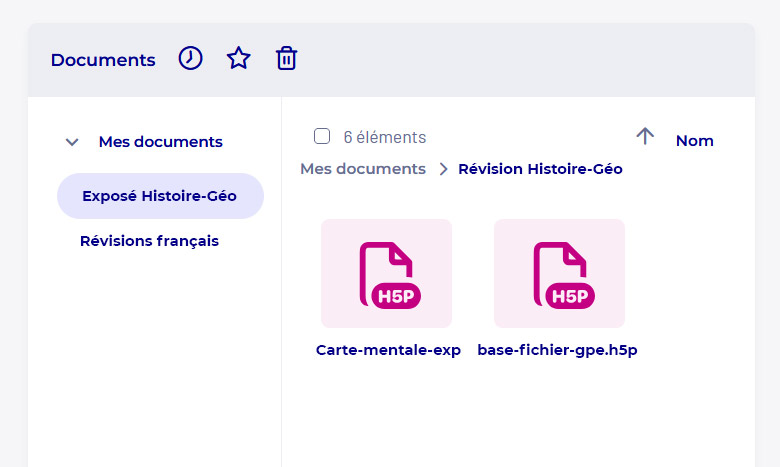This screenshot has width=780, height=467.
Task: Toggle sort direction with the up arrow
Action: click(x=645, y=137)
